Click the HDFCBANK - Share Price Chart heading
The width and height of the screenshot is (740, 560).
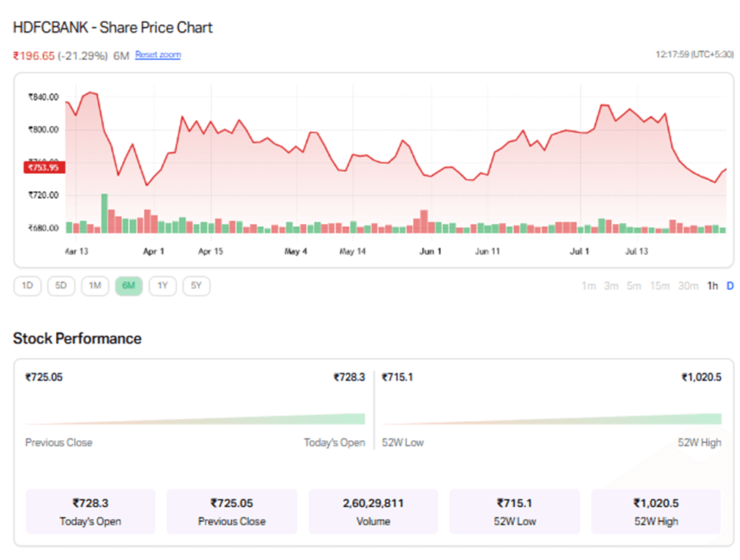112,27
